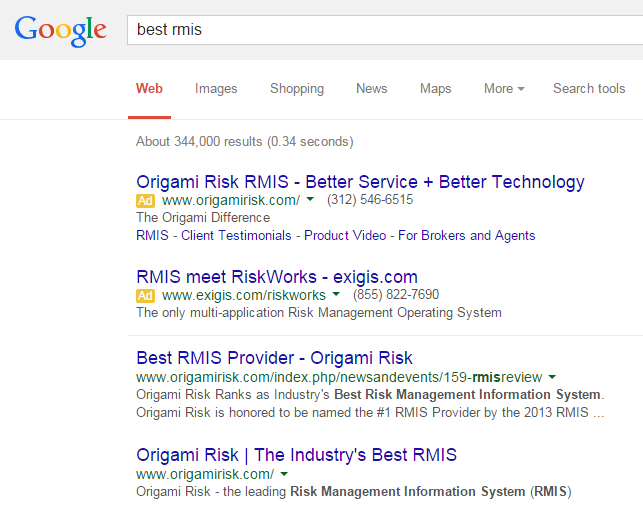Open The Industry's Best RMIS result
This screenshot has height=513, width=643.
tap(296, 455)
